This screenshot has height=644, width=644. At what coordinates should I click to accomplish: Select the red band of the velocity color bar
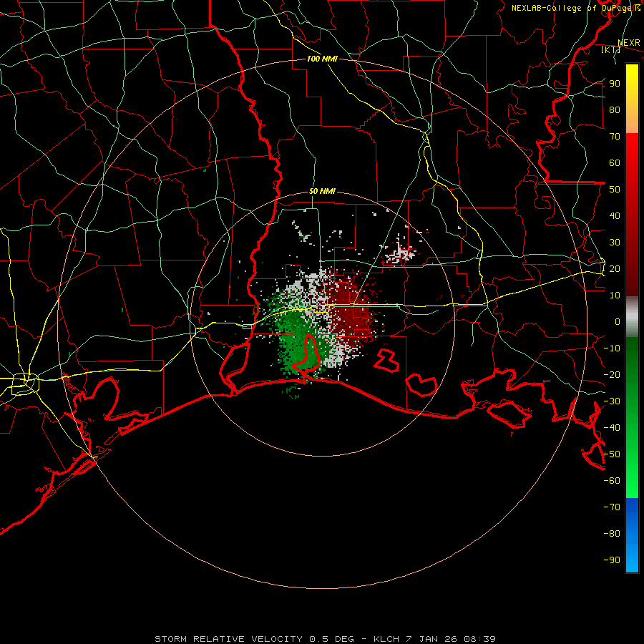tap(632, 215)
